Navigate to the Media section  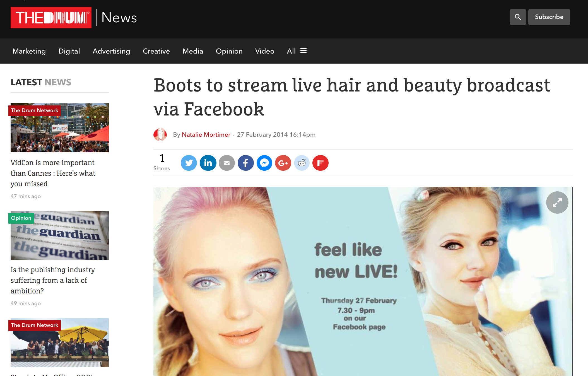193,51
